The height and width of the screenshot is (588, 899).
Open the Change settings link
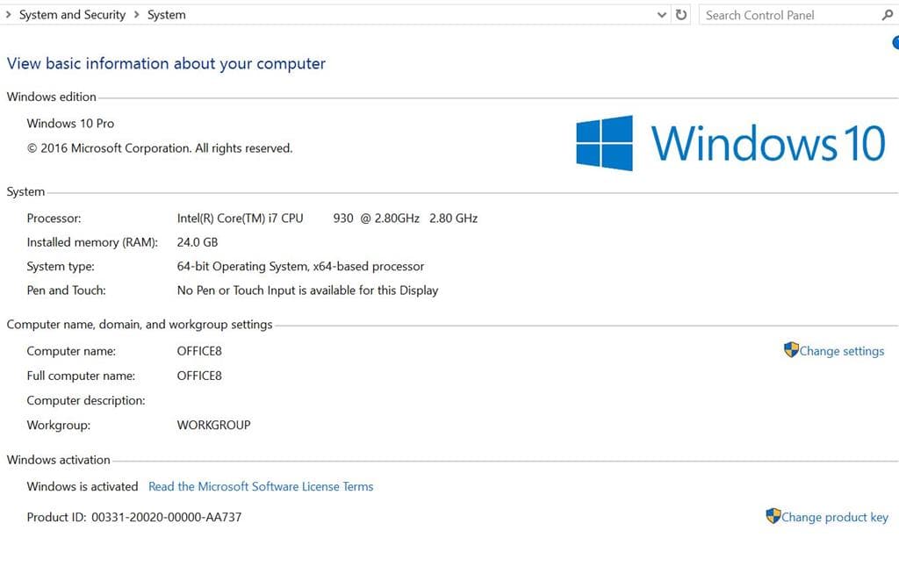coord(842,351)
